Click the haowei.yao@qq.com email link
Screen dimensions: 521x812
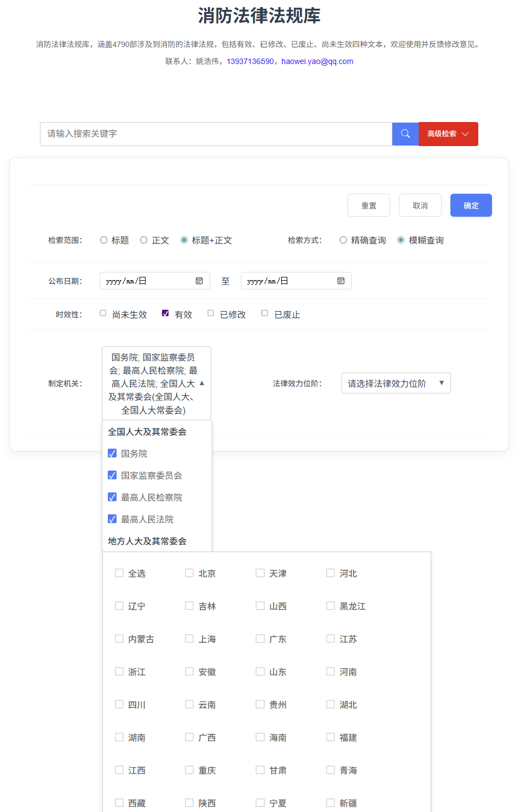(317, 61)
